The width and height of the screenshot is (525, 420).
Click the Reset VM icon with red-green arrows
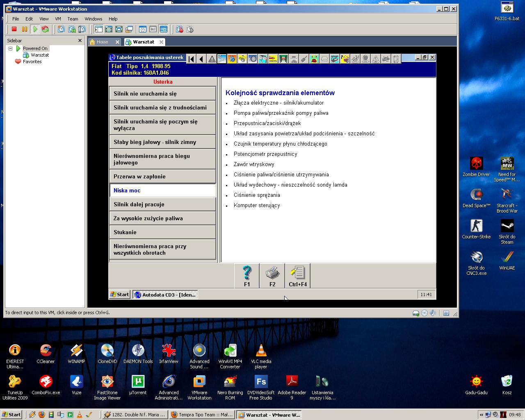coord(45,29)
